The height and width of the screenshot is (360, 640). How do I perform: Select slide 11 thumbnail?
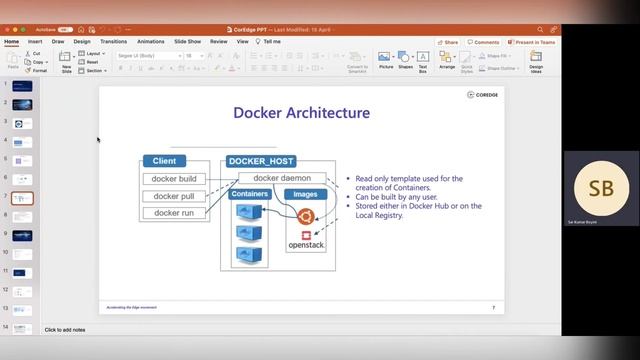(x=22, y=273)
